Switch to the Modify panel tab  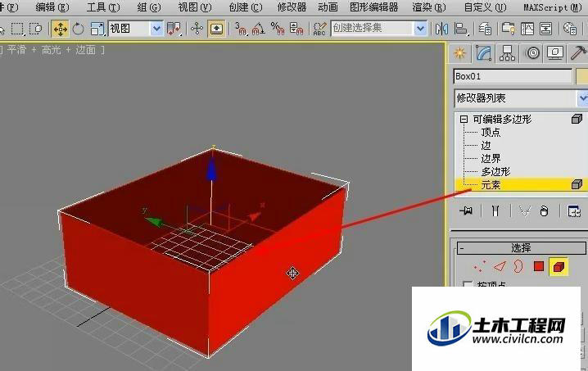483,53
